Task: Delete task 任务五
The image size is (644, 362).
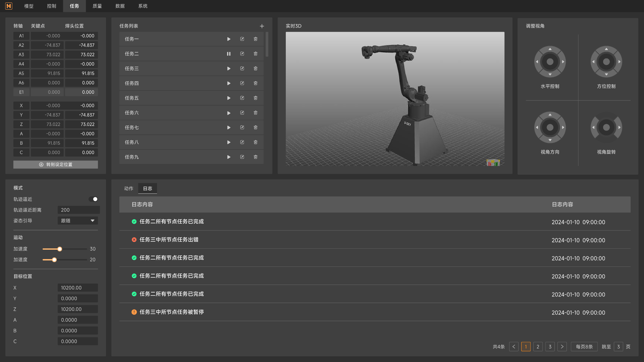Action: click(x=256, y=98)
